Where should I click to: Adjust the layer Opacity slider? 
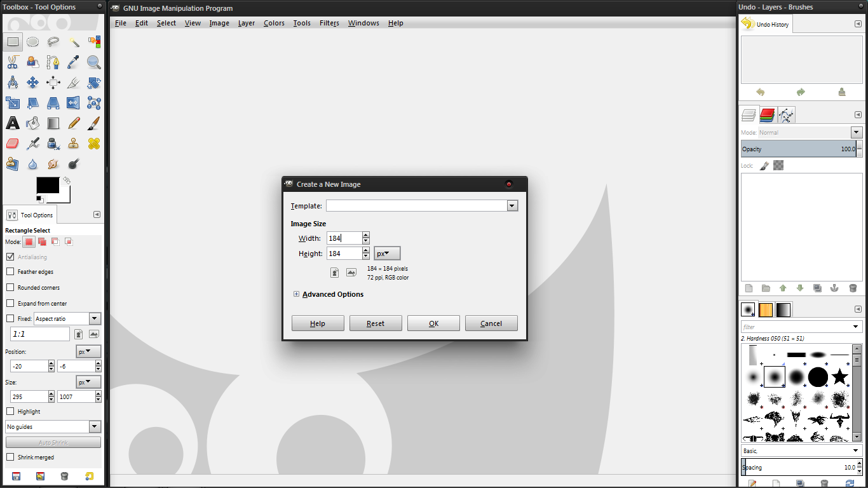tap(798, 149)
